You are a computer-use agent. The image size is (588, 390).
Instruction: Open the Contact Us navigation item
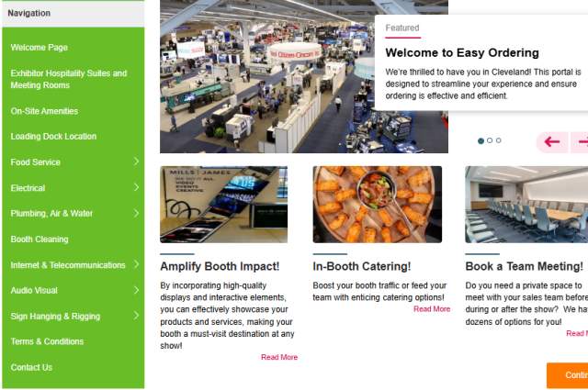click(31, 368)
